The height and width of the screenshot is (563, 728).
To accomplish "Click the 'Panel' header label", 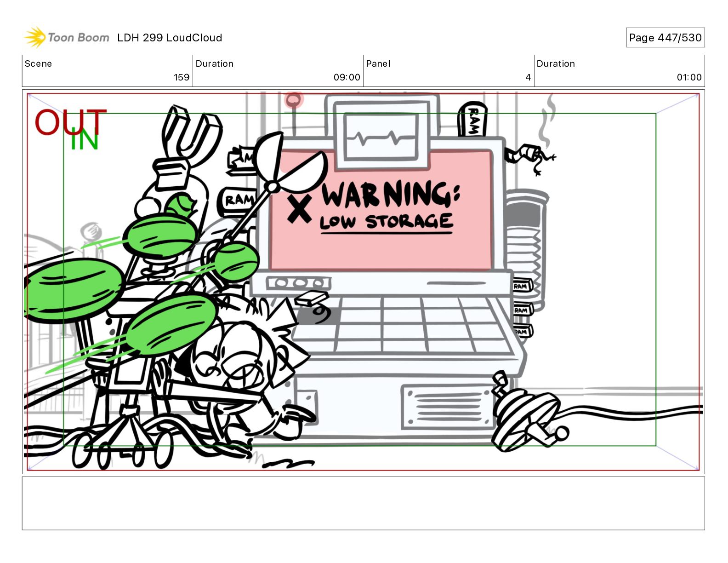I will point(378,64).
